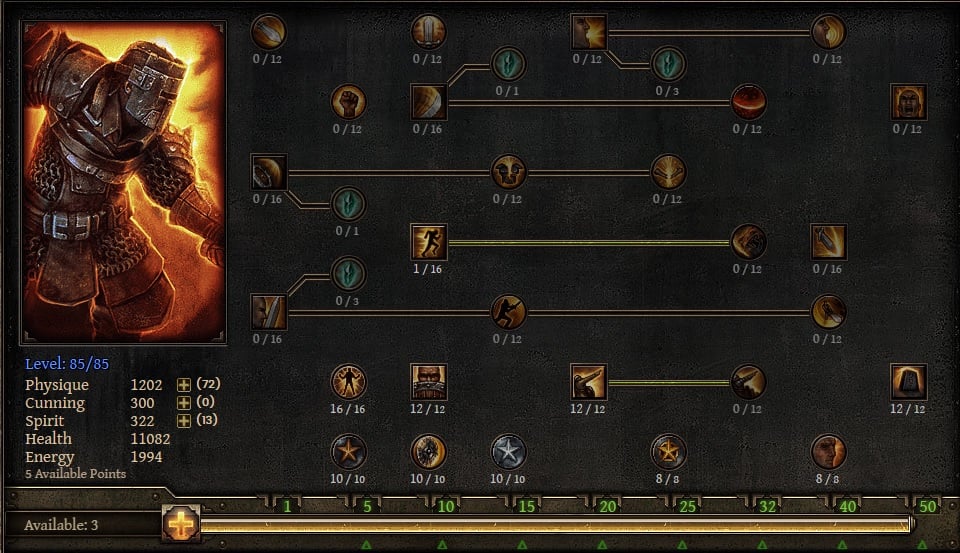Click the silver star skill icon

pos(508,452)
